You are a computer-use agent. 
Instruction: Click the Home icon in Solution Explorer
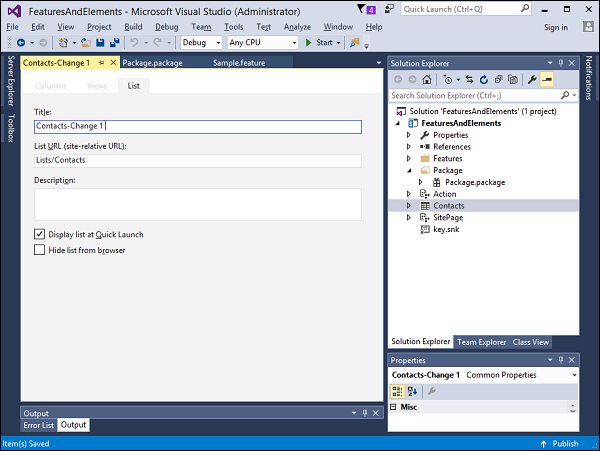[429, 79]
